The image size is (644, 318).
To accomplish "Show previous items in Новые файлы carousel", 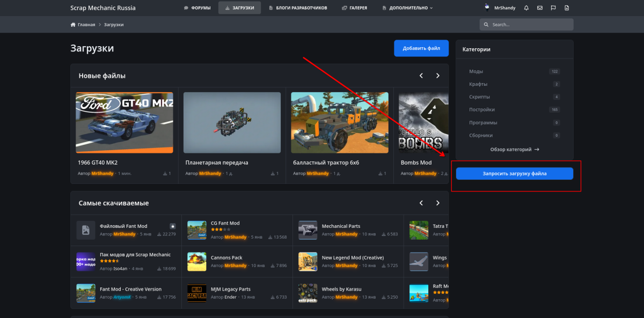I will coord(421,76).
